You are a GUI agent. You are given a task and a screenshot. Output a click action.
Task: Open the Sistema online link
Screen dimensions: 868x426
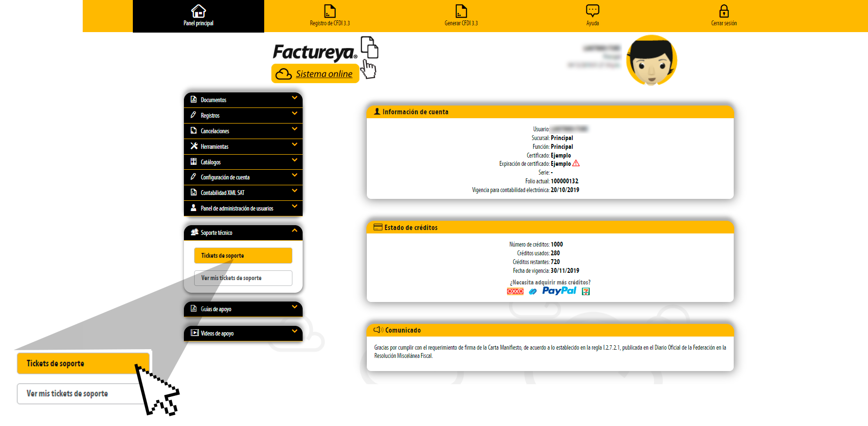[324, 74]
